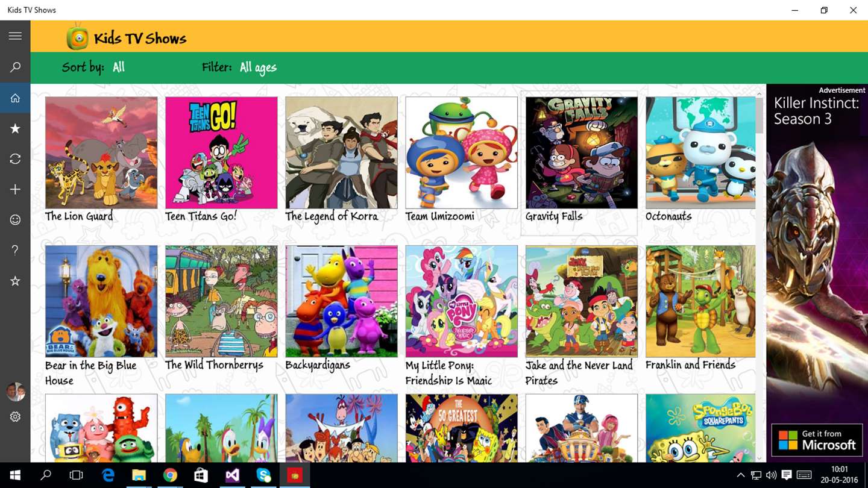Click the volume speaker tray icon
The height and width of the screenshot is (488, 868).
771,475
